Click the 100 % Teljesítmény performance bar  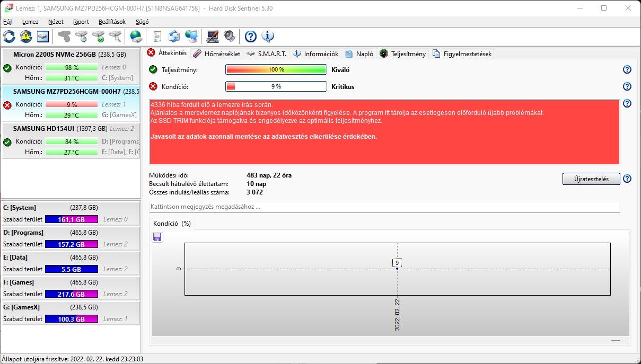(276, 69)
